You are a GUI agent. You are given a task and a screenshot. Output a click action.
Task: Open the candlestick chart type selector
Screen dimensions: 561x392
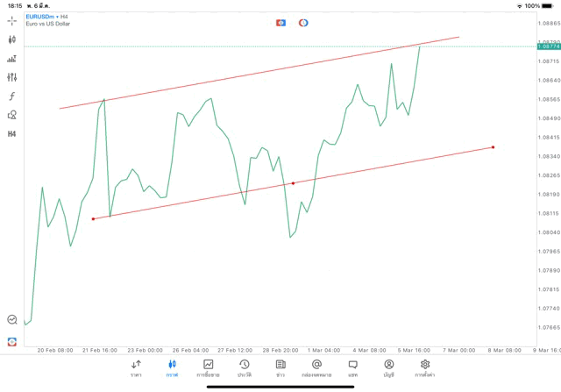(x=11, y=39)
